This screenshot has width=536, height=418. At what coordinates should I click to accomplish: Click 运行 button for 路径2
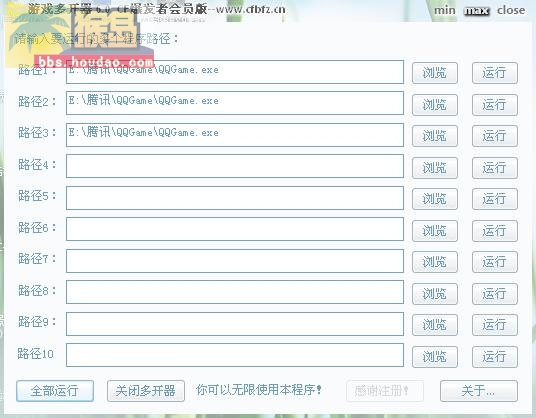495,105
